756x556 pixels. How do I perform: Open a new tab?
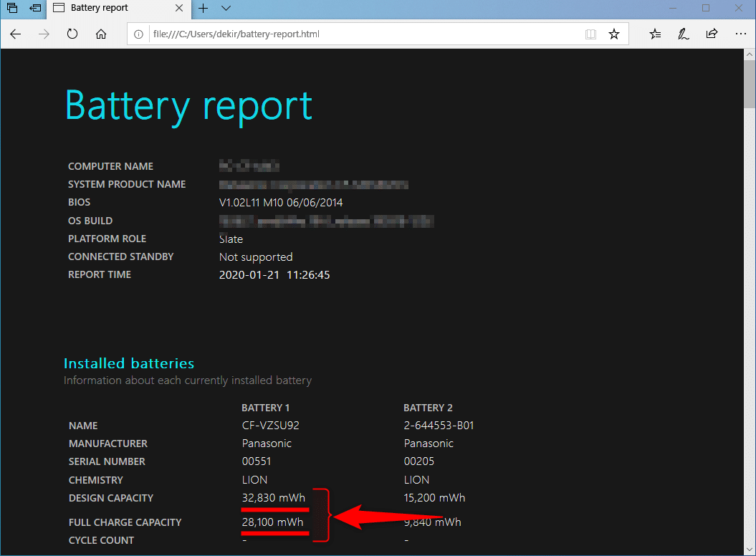pyautogui.click(x=204, y=8)
